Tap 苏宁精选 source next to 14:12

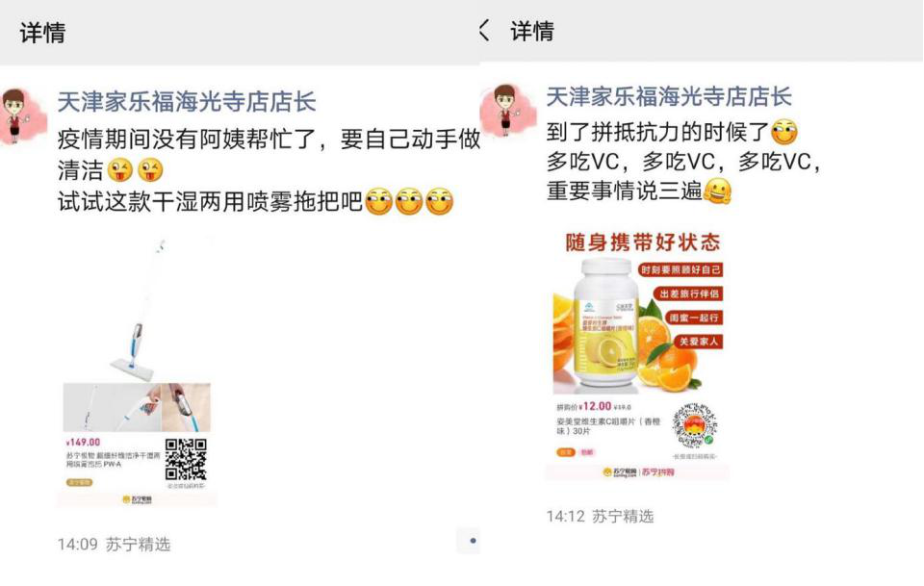pos(623,517)
